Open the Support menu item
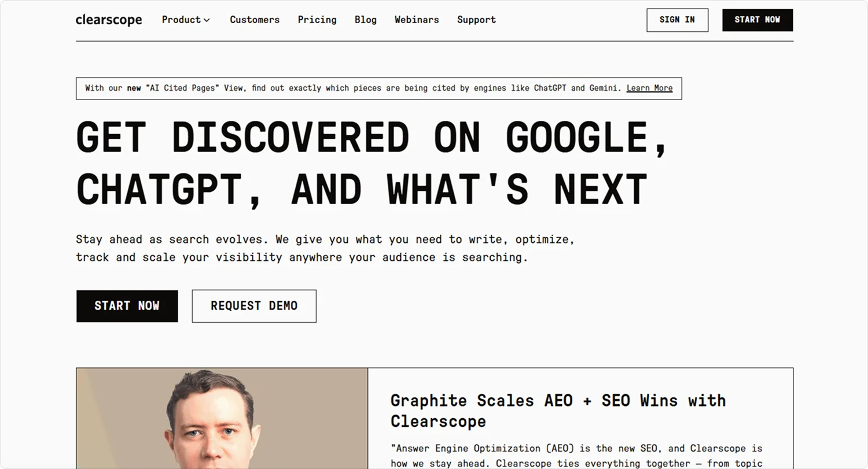The height and width of the screenshot is (469, 868). 476,20
